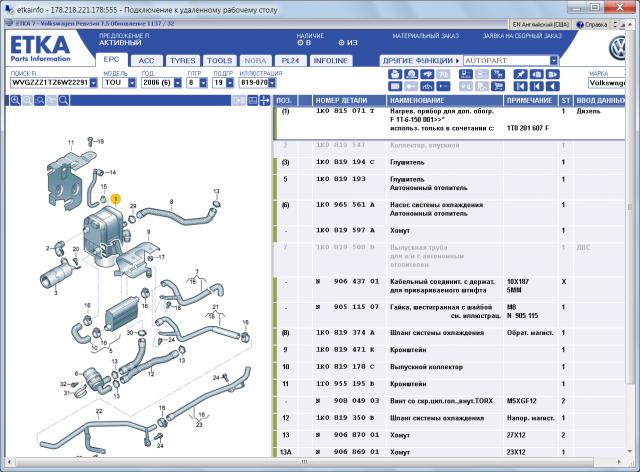Jump to first entry with double-bar arrow icon
This screenshot has width=640, height=472.
520,86
